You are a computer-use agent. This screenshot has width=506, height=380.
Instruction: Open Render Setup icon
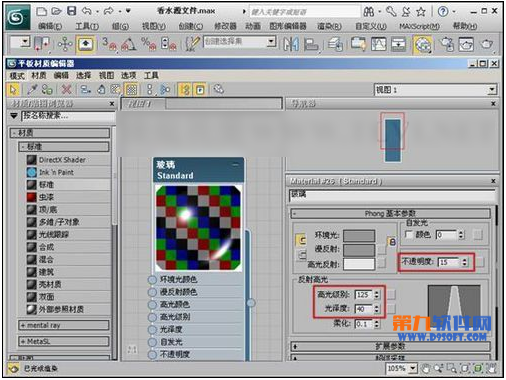pyautogui.click(x=446, y=44)
